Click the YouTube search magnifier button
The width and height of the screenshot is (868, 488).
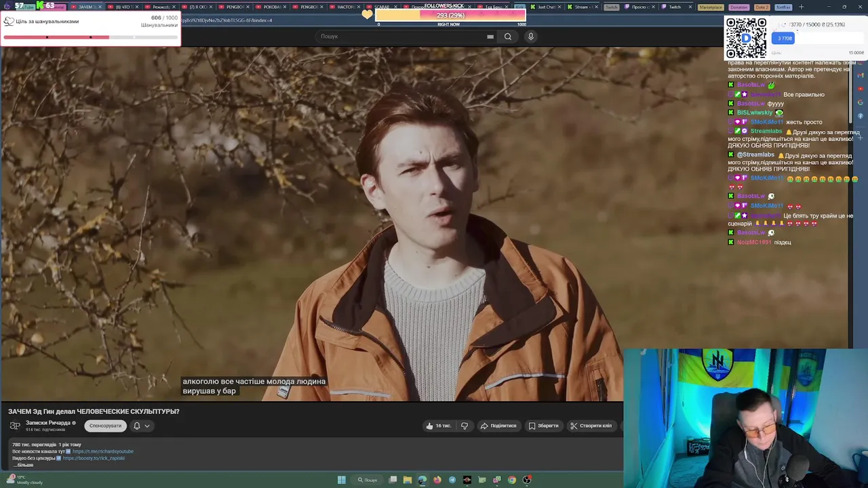(x=508, y=37)
